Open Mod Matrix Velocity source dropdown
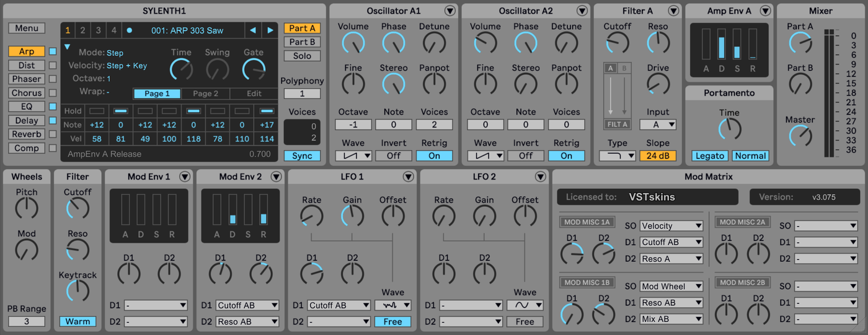Screen dimensions: 868x335 (x=671, y=226)
